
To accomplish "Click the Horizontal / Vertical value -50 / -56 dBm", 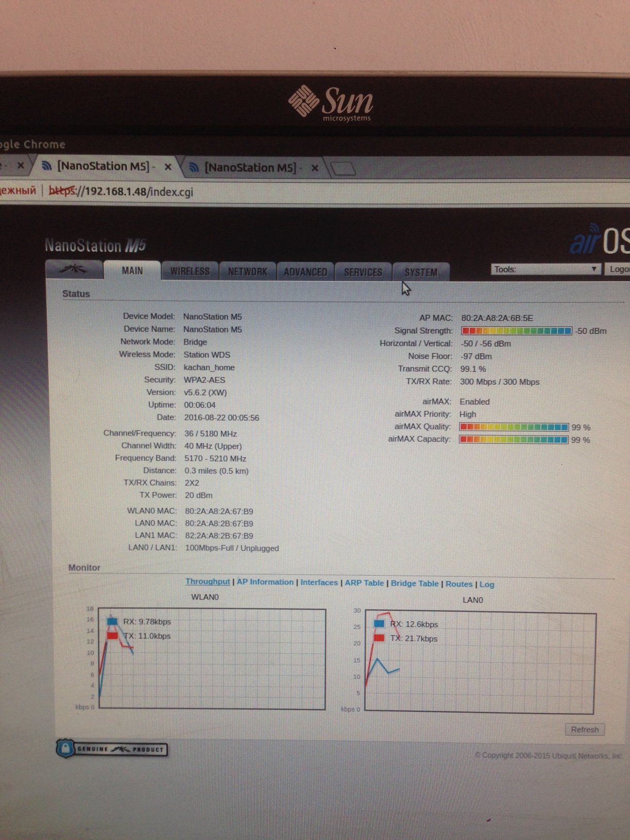I will pos(486,344).
